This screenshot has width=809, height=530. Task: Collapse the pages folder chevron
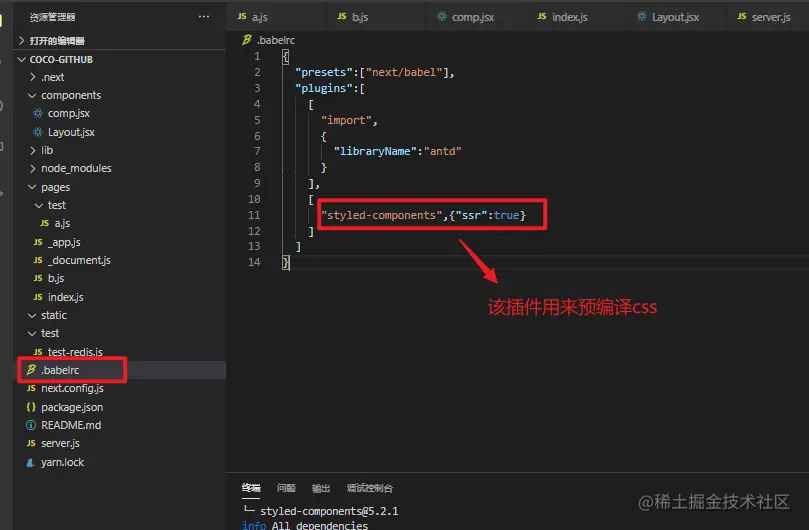click(32, 187)
